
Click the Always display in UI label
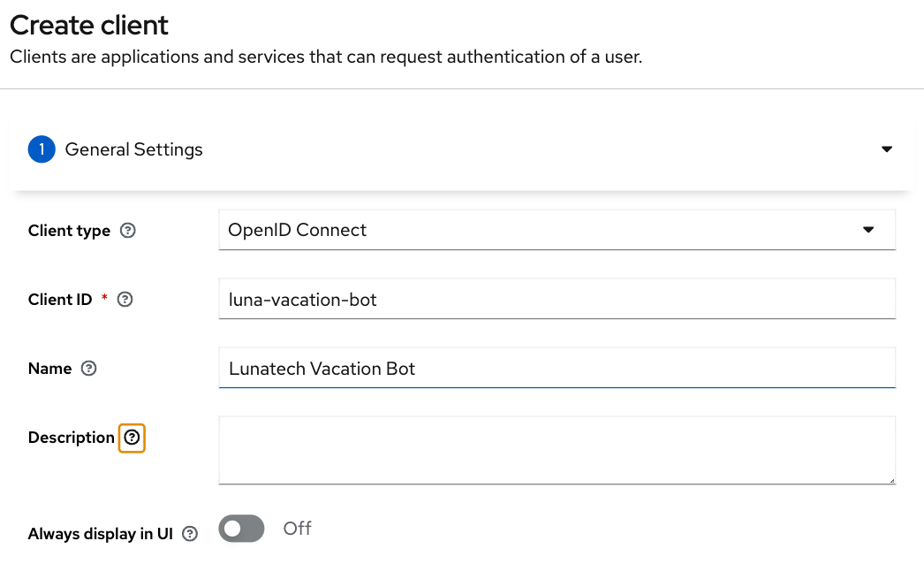click(101, 534)
